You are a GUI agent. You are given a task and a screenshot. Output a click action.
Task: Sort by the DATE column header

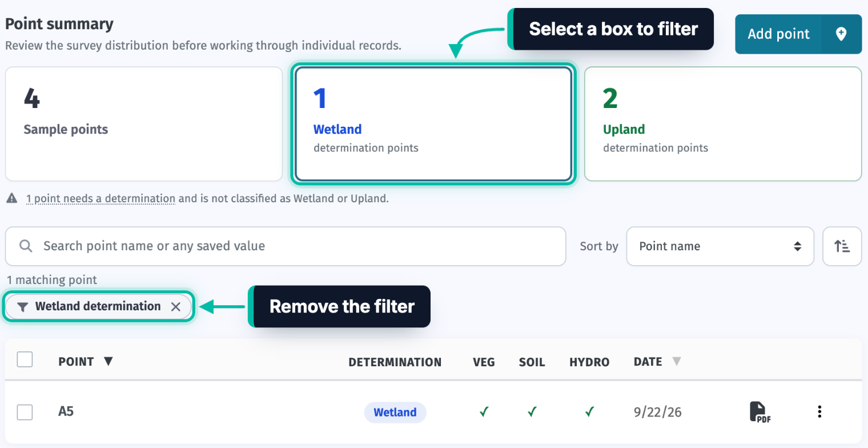tap(657, 362)
